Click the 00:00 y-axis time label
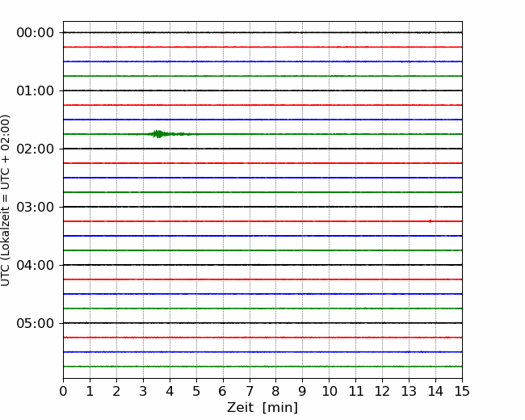 tap(36, 33)
